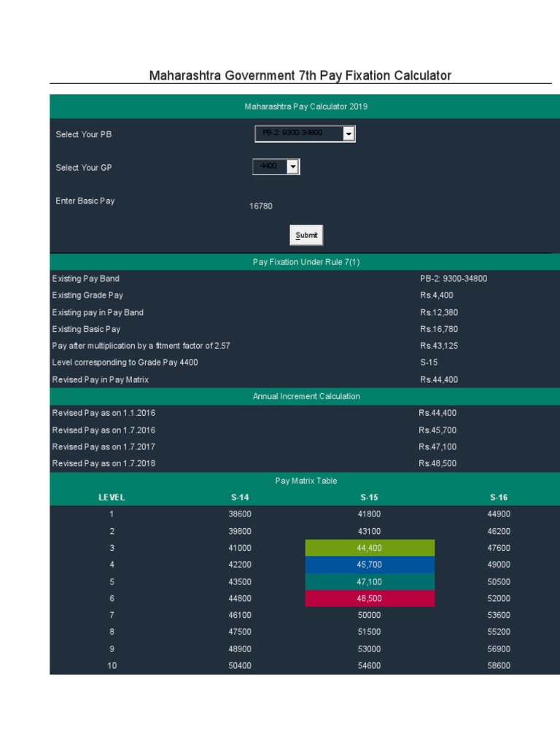Click the green highlighted 44,400 cell
This screenshot has height=747, width=560.
point(370,548)
